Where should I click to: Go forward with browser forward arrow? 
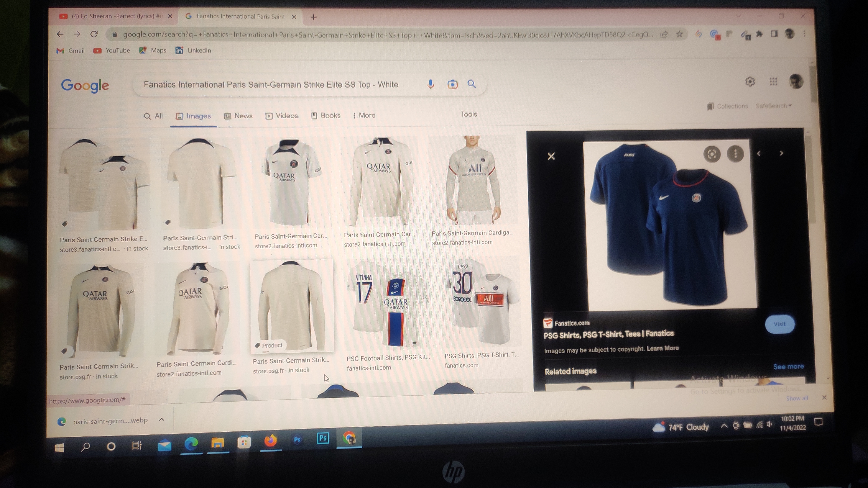[77, 34]
